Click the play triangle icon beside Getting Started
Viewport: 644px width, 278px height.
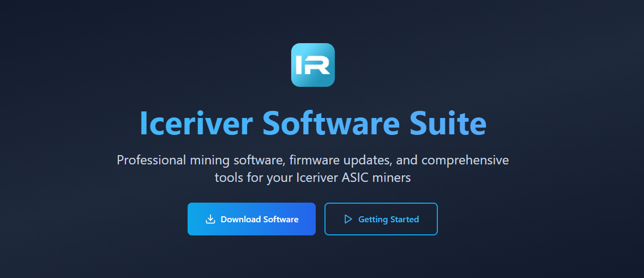348,219
